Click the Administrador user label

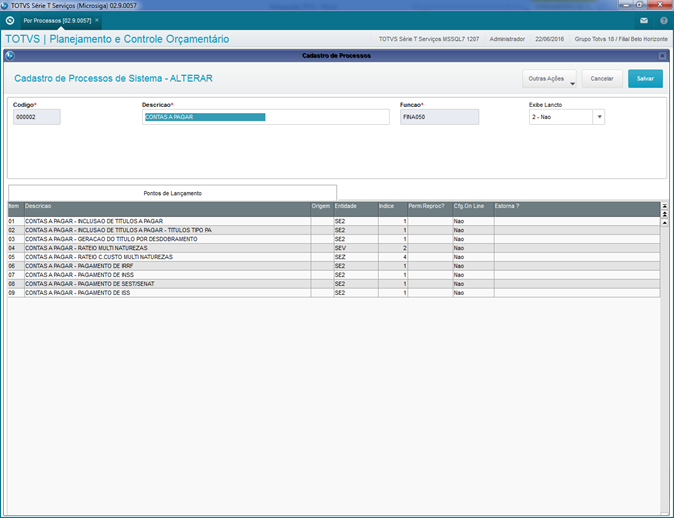[x=507, y=39]
